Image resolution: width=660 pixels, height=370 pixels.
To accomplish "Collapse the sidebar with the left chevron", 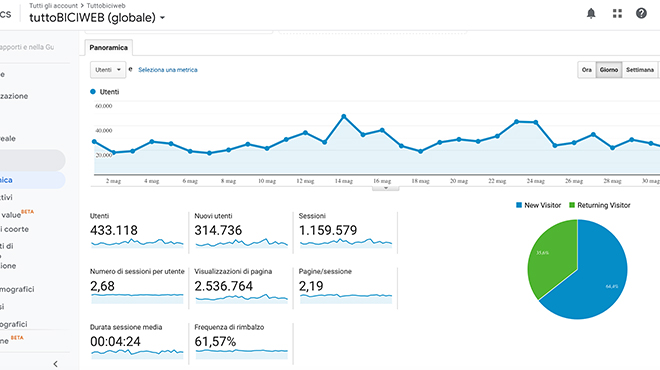I will (x=56, y=364).
